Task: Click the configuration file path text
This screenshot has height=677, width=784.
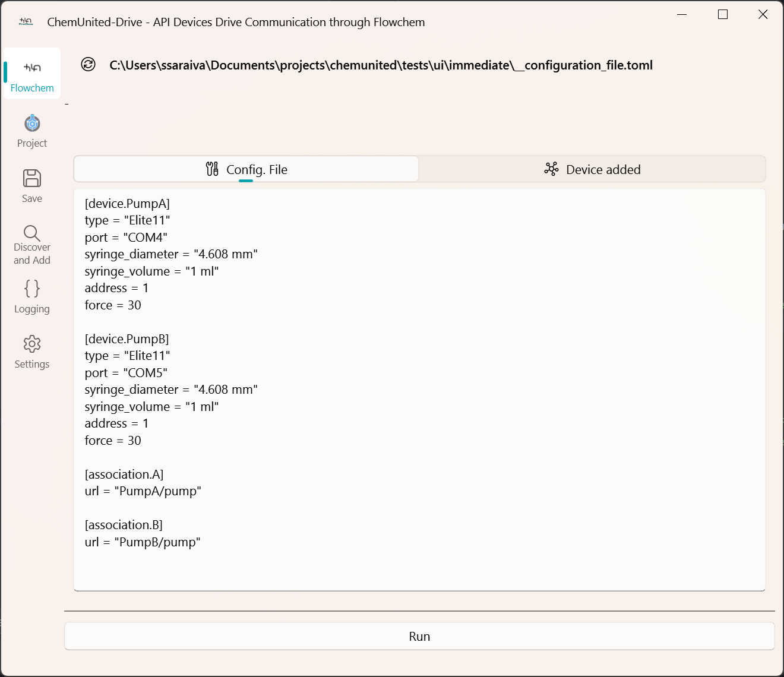Action: 381,65
